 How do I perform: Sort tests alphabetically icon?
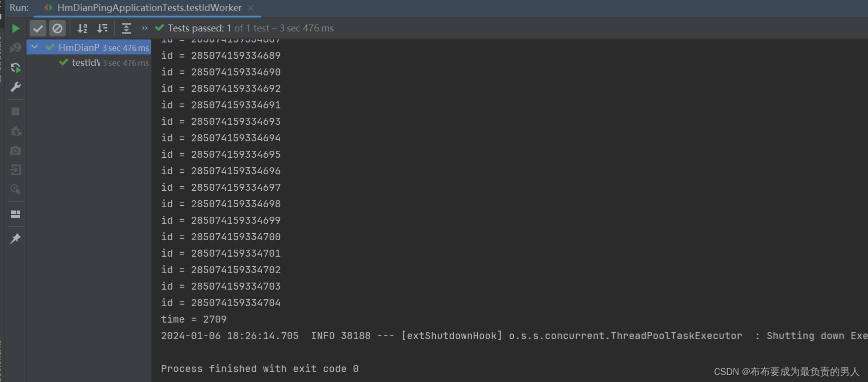click(x=82, y=28)
